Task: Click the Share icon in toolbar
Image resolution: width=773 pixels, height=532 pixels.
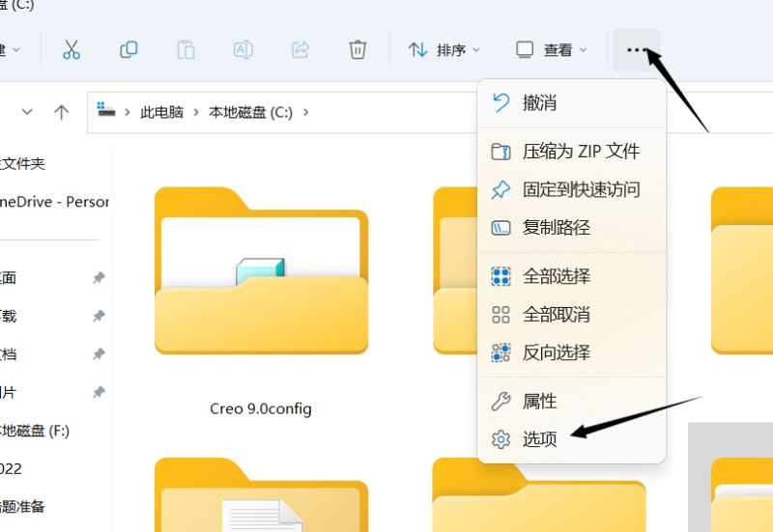Action: 301,50
